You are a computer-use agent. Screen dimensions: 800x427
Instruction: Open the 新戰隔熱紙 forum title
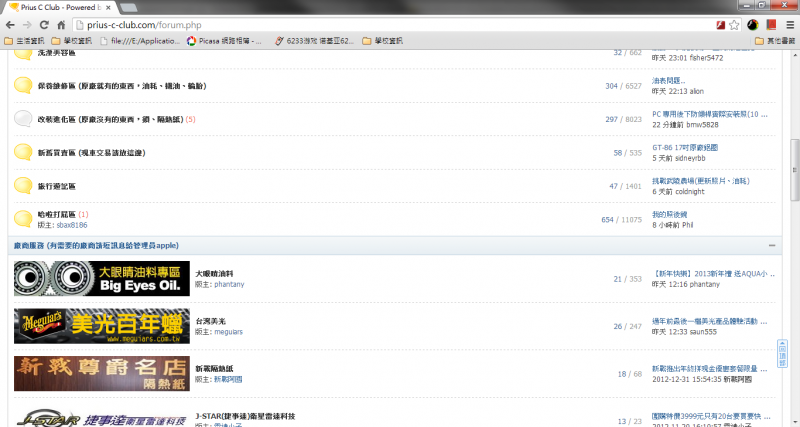(214, 368)
